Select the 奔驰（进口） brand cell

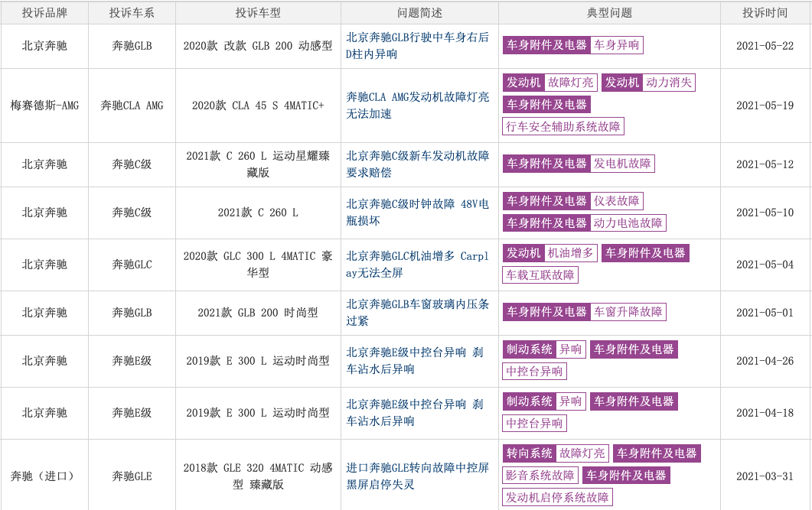[44, 476]
